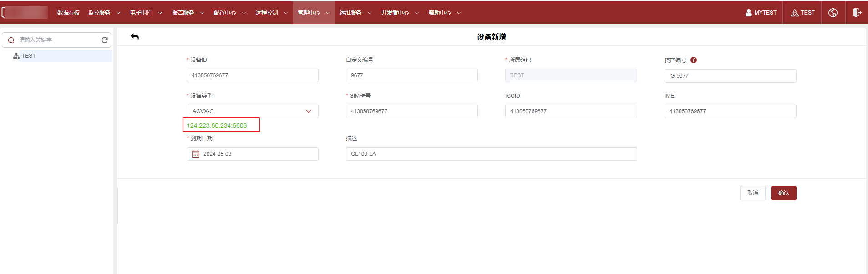Select the TEST tree node in sidebar
868x274 pixels.
pos(29,56)
